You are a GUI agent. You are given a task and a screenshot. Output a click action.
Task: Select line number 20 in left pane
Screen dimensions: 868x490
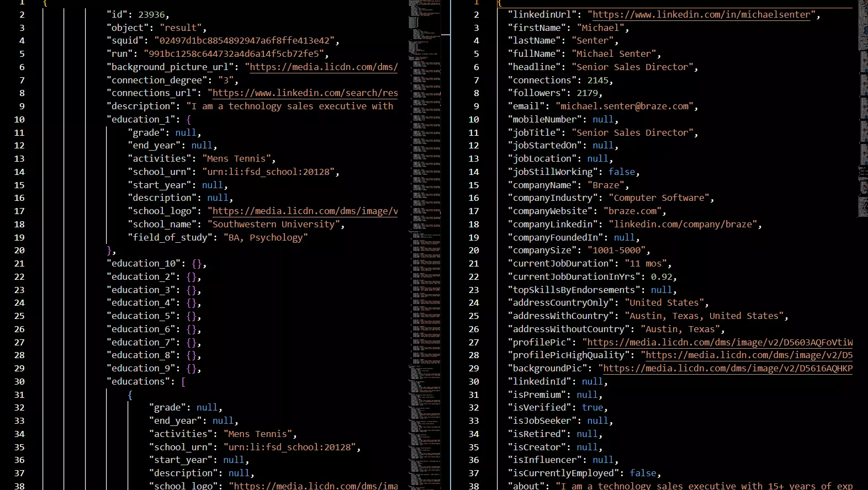tap(19, 251)
